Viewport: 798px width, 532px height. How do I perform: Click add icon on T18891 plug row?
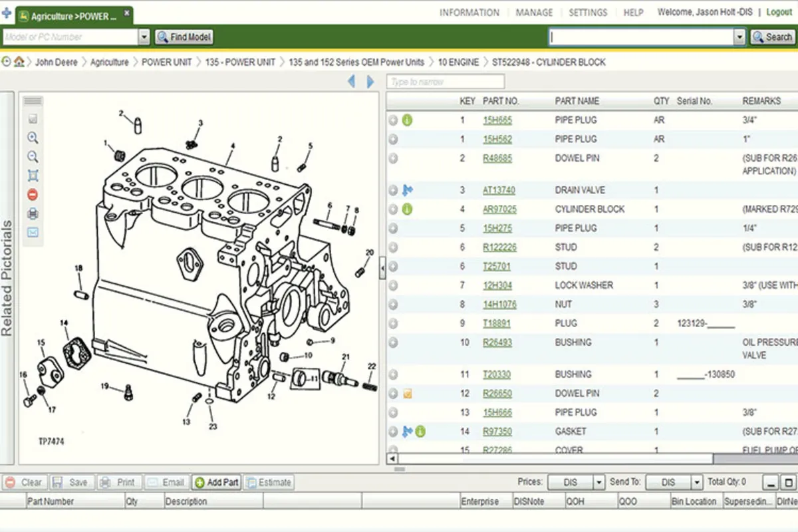coord(393,324)
